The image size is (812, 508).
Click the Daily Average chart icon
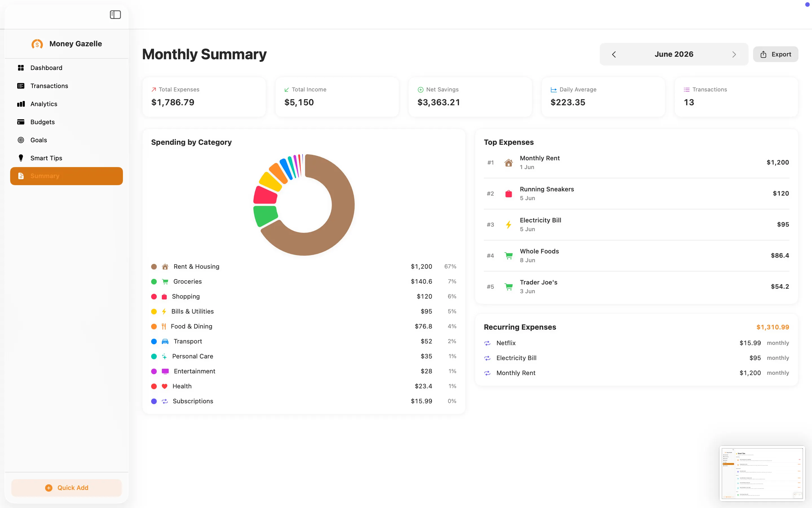(554, 90)
